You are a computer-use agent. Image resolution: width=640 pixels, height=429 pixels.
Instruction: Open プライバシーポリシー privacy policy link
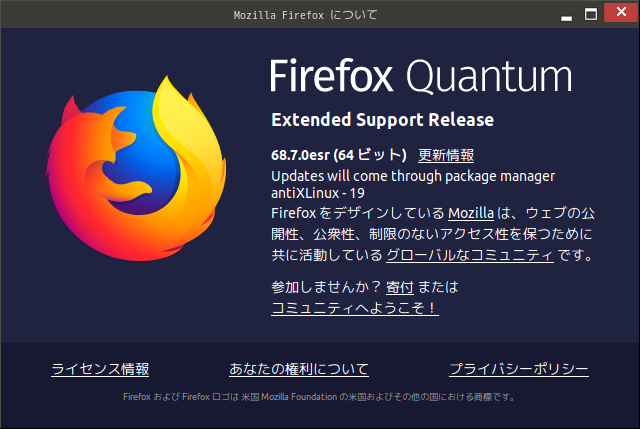tap(519, 369)
